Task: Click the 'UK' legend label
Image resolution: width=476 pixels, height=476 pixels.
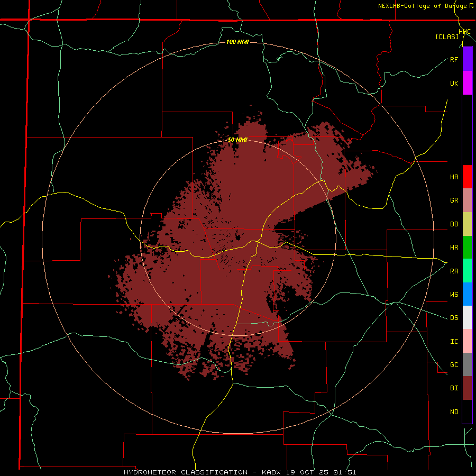Action: click(x=454, y=83)
